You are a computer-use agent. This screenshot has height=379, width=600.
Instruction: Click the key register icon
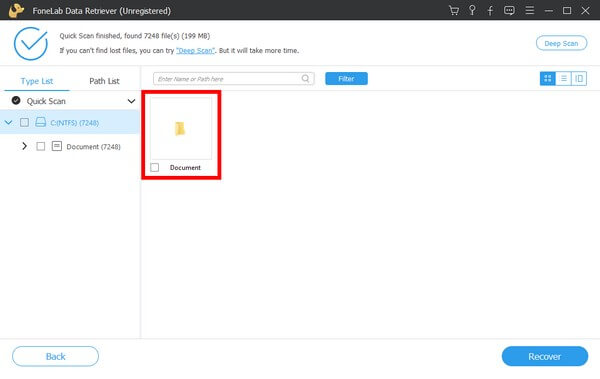pyautogui.click(x=472, y=10)
